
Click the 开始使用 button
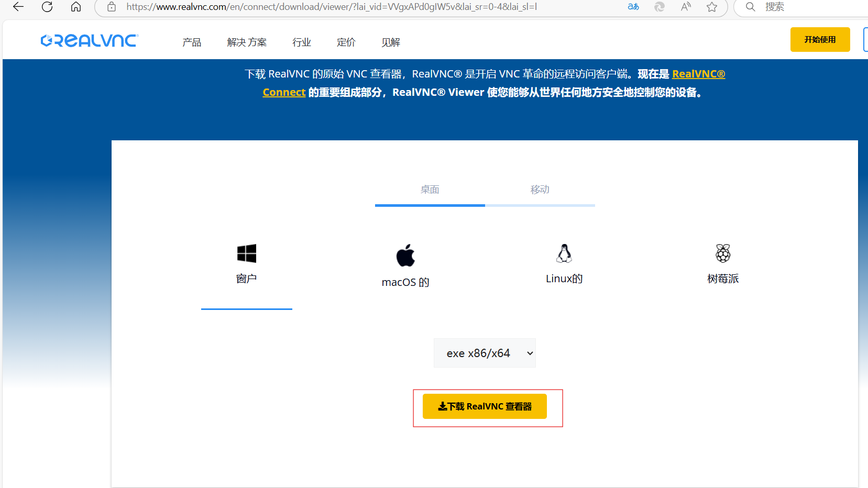click(820, 40)
